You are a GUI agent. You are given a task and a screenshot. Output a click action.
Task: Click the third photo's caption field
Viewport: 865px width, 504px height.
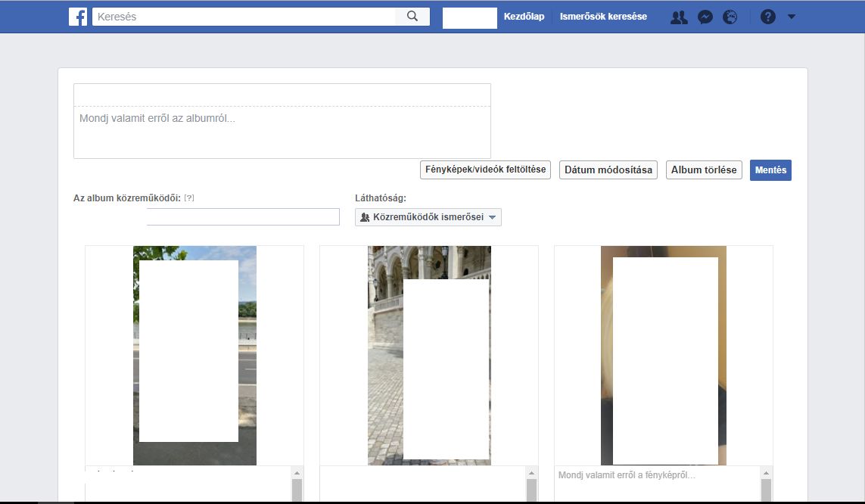(x=657, y=484)
